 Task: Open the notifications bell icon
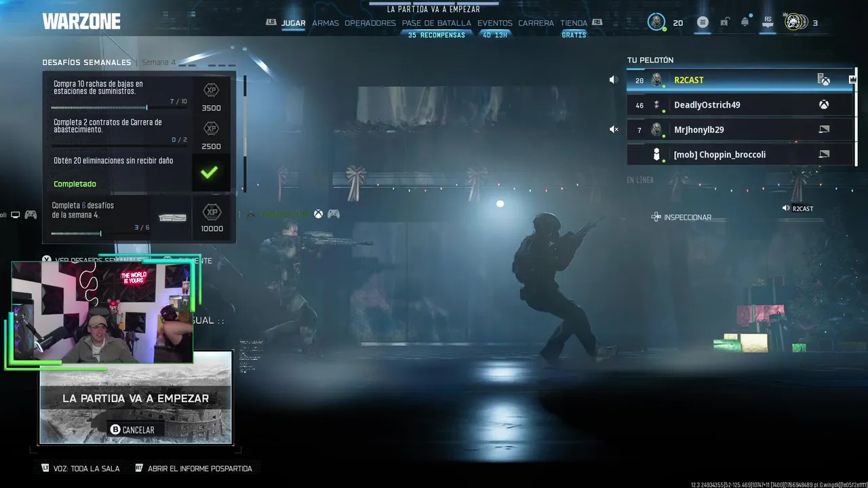pyautogui.click(x=745, y=22)
